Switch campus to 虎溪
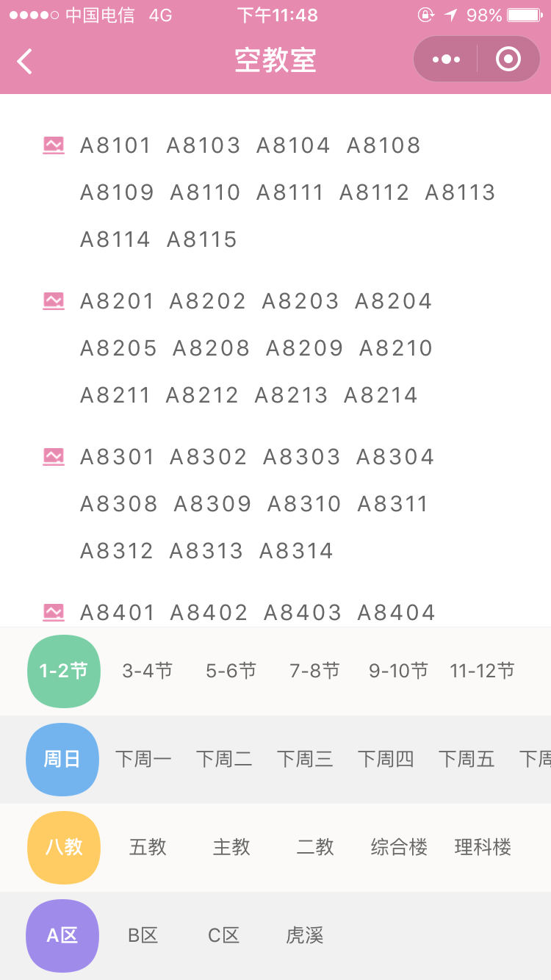 click(305, 935)
